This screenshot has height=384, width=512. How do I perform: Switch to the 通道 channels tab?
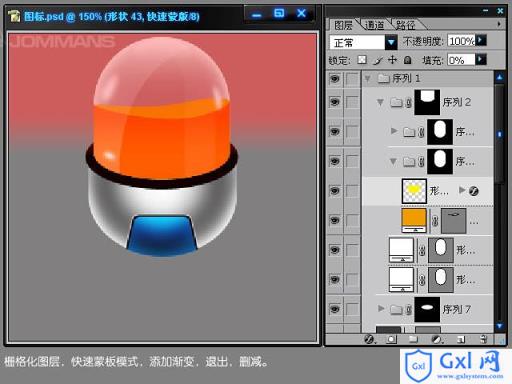click(x=374, y=25)
